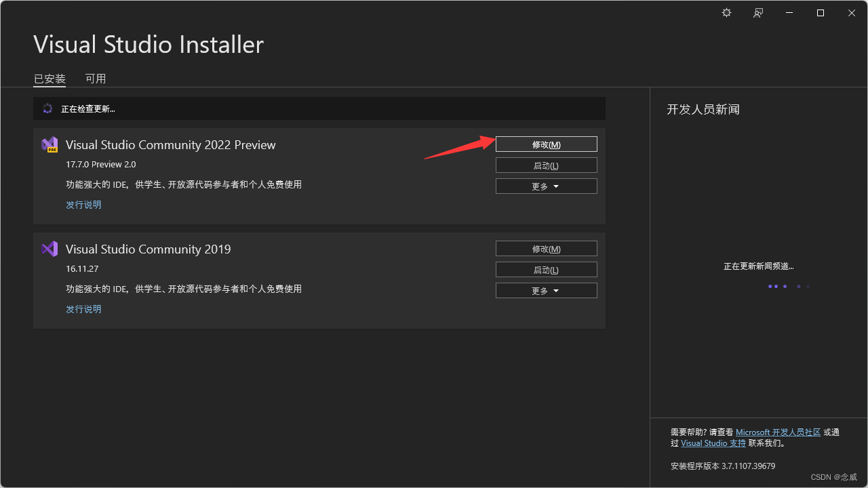This screenshot has width=868, height=488.
Task: Expand 更多 dropdown for Visual Studio 2019
Action: [x=546, y=291]
